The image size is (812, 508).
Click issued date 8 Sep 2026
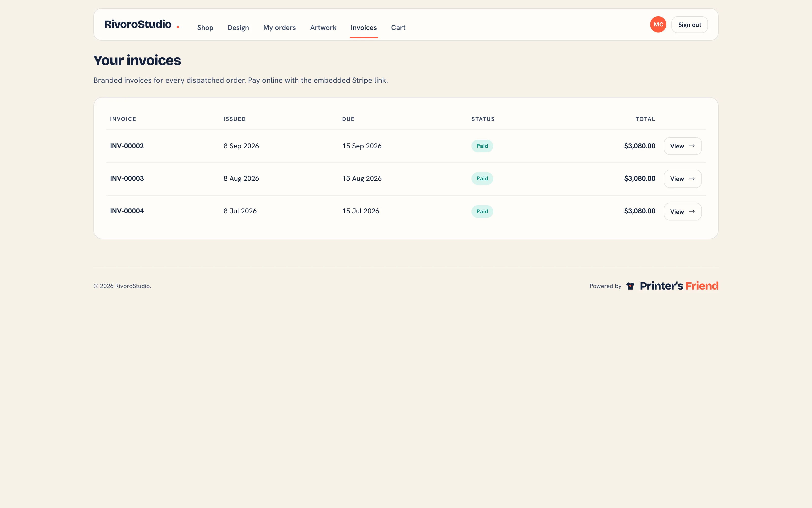[x=241, y=146]
